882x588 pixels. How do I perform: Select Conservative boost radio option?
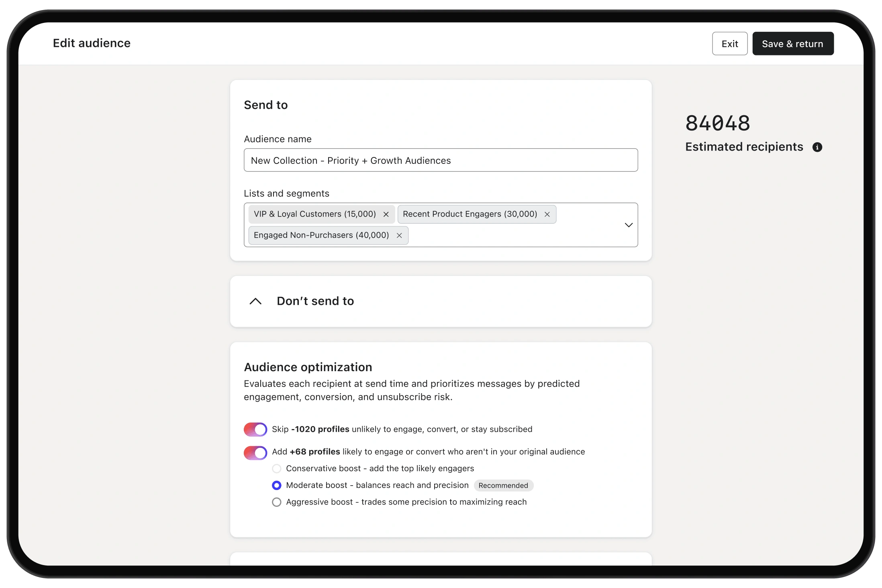276,468
